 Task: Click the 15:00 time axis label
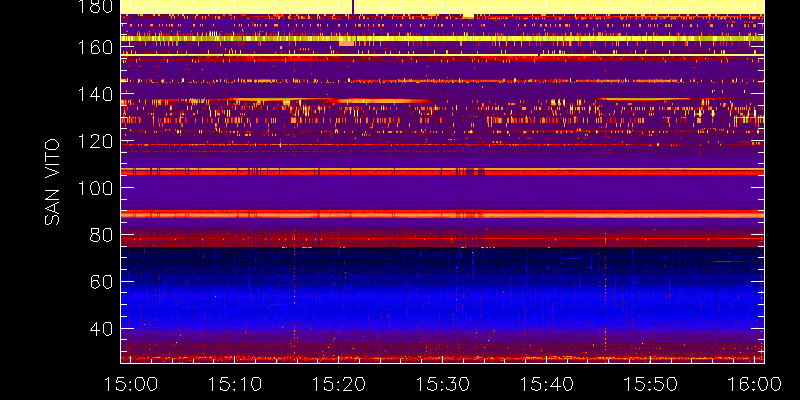[x=130, y=384]
